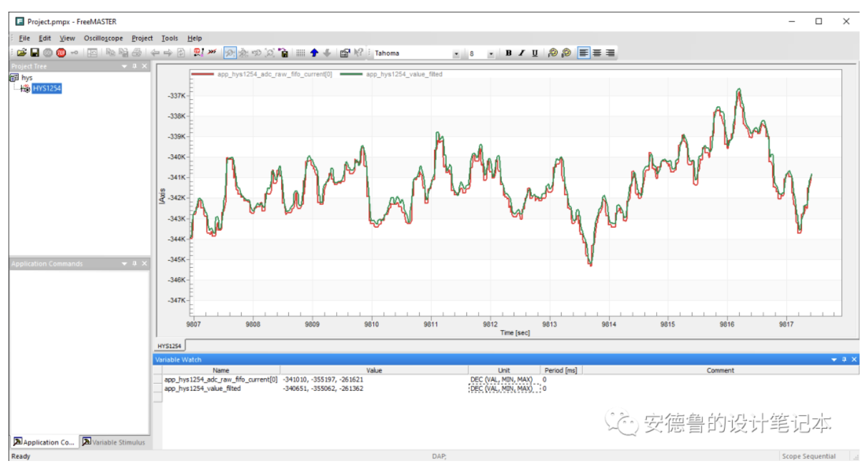Screen dimensions: 868x472
Task: Select app_hys1254_adc_raw_fifo_current[0] watch row
Action: pos(221,379)
